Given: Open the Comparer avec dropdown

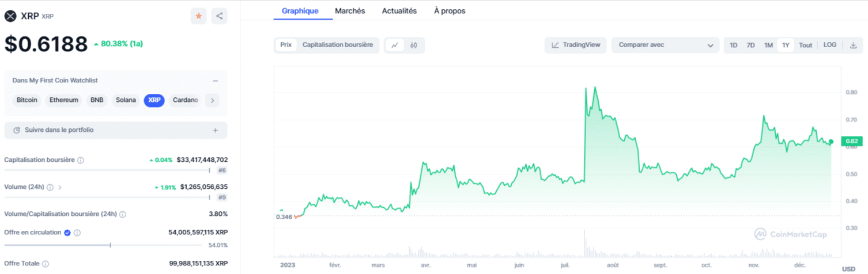Looking at the screenshot, I should (x=665, y=45).
